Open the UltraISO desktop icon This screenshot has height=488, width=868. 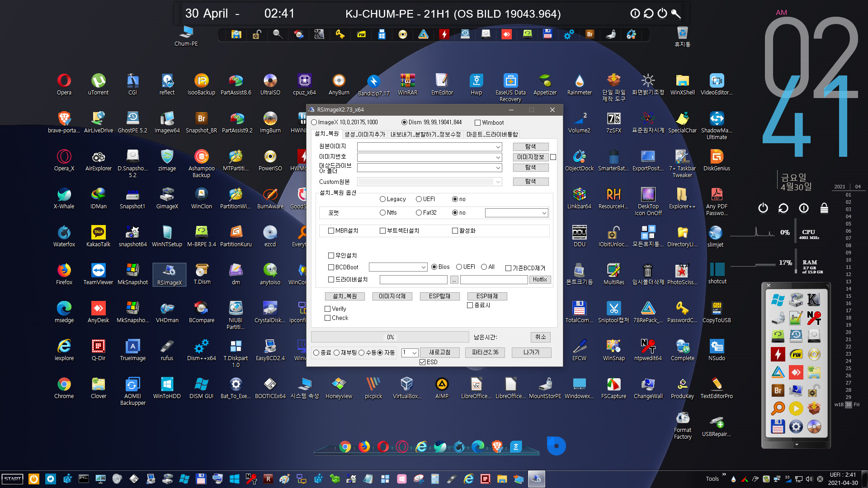click(270, 84)
